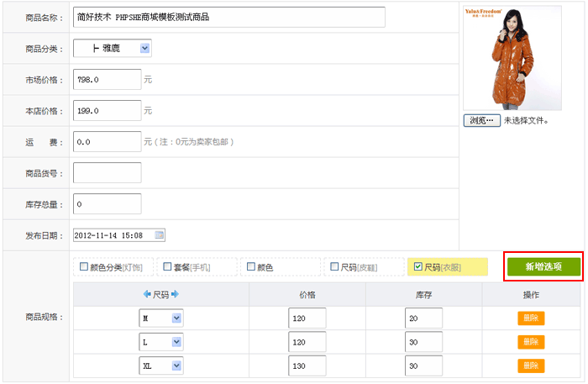Click the left arrow beside 尺码 header

point(147,295)
